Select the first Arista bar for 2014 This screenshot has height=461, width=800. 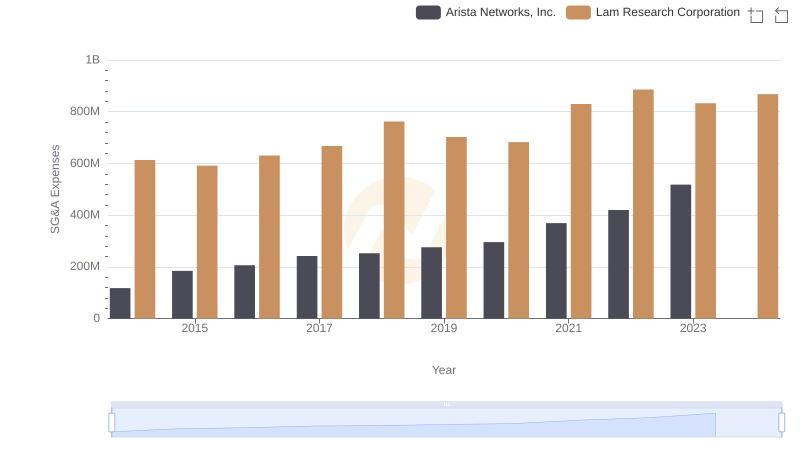tap(120, 303)
